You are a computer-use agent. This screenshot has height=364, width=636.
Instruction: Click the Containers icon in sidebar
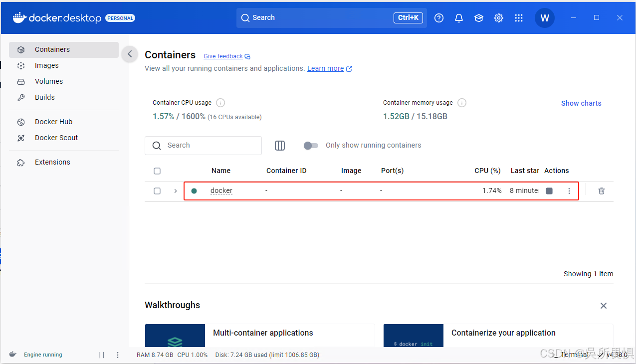pyautogui.click(x=21, y=50)
